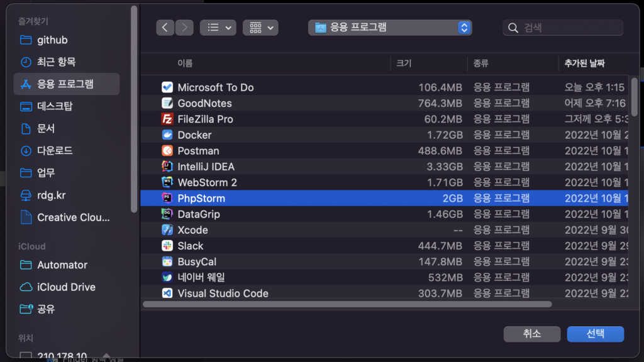Viewport: 644px width, 362px height.
Task: Click the 취소 button
Action: click(x=532, y=334)
